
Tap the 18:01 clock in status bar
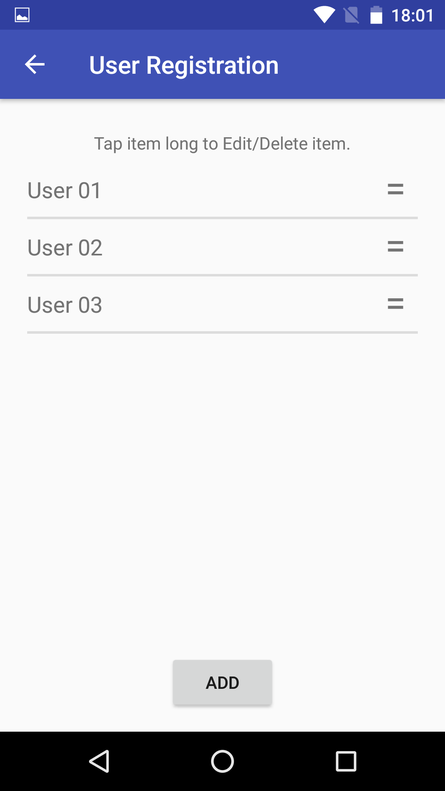click(x=412, y=16)
